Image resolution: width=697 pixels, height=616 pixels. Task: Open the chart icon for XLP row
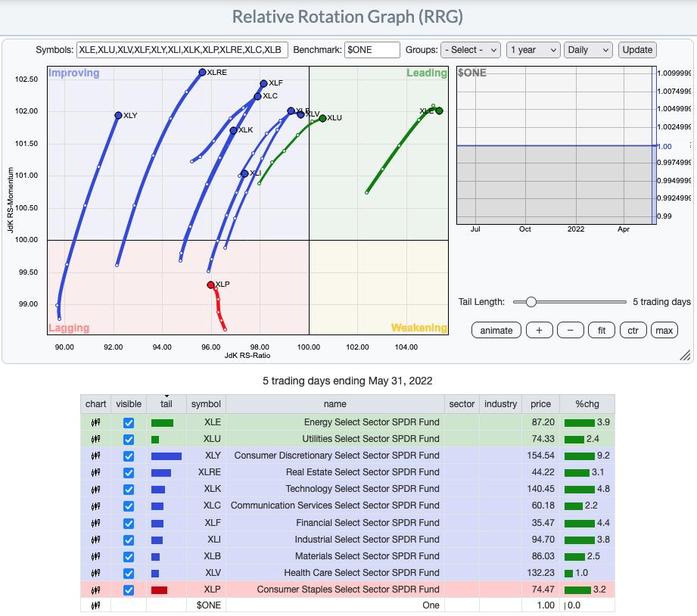pos(95,590)
